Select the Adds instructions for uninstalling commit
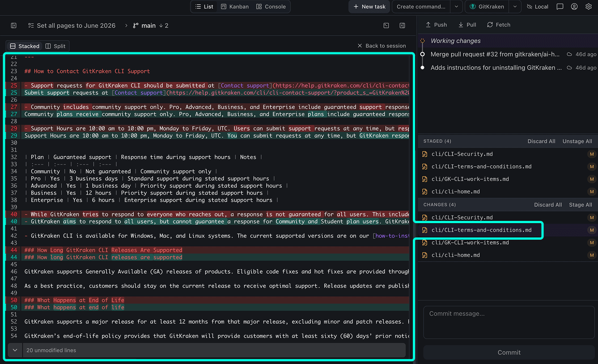Viewport: 598px width, 364px height. click(x=508, y=68)
